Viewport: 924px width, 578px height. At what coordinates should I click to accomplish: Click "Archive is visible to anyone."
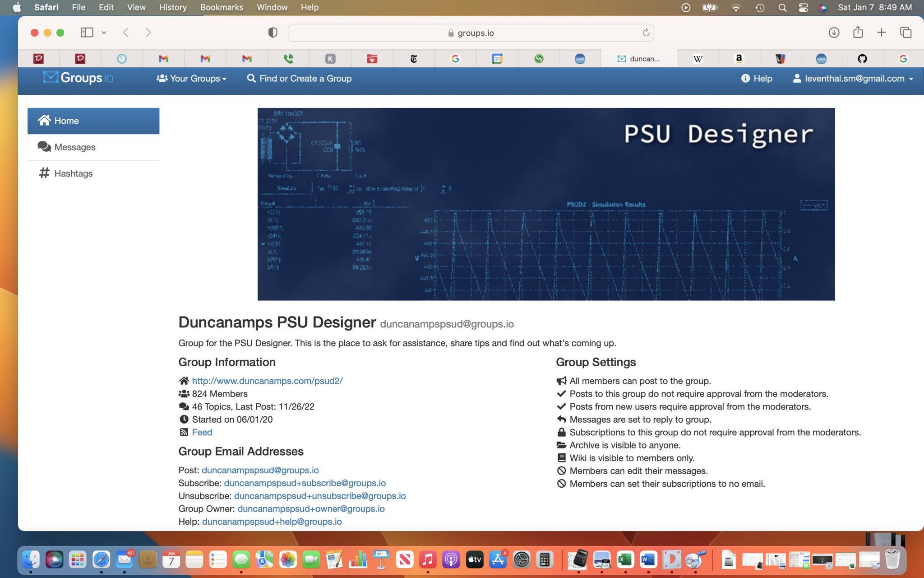(x=625, y=445)
